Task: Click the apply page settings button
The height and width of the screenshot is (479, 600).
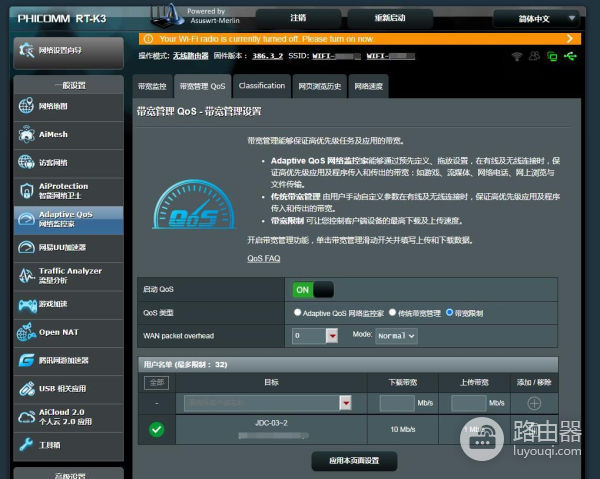Action: (x=354, y=461)
